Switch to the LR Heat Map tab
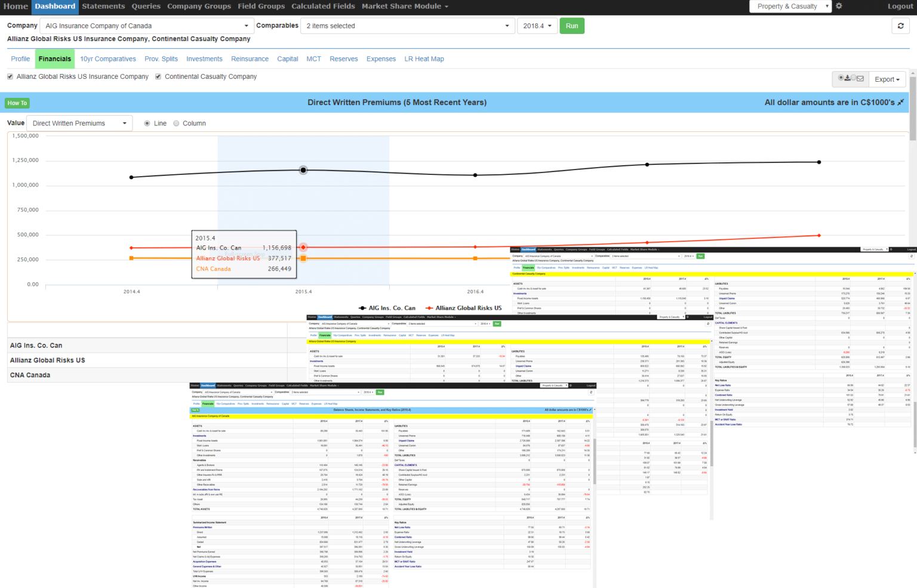 click(x=424, y=59)
